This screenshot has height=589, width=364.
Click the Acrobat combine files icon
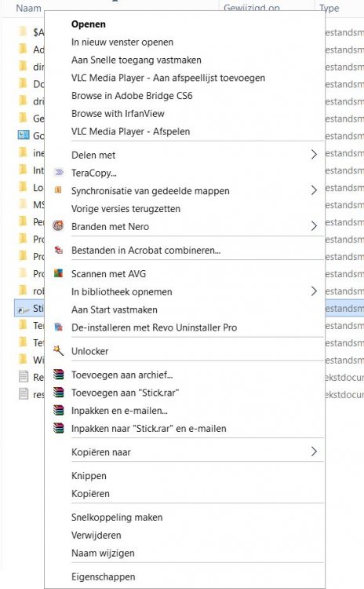pyautogui.click(x=59, y=250)
